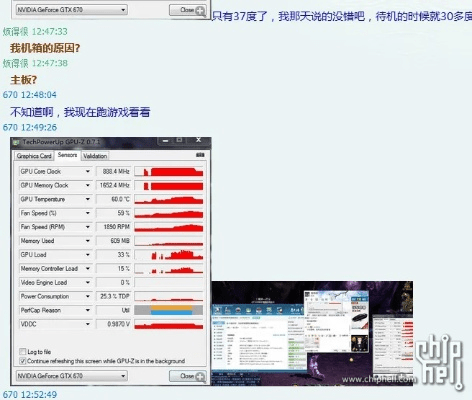Click the 12:47:38 sender line
This screenshot has height=400, width=472.
click(35, 63)
